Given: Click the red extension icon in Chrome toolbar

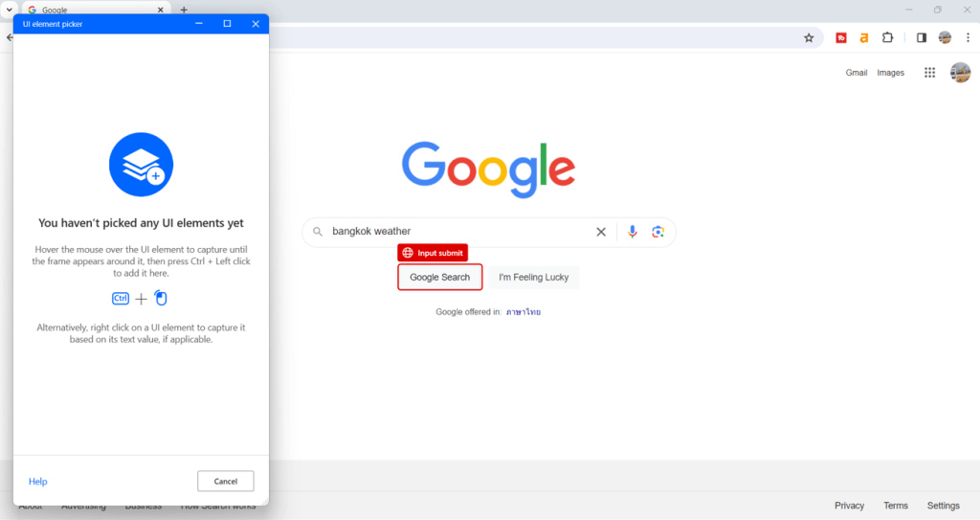Looking at the screenshot, I should click(841, 38).
